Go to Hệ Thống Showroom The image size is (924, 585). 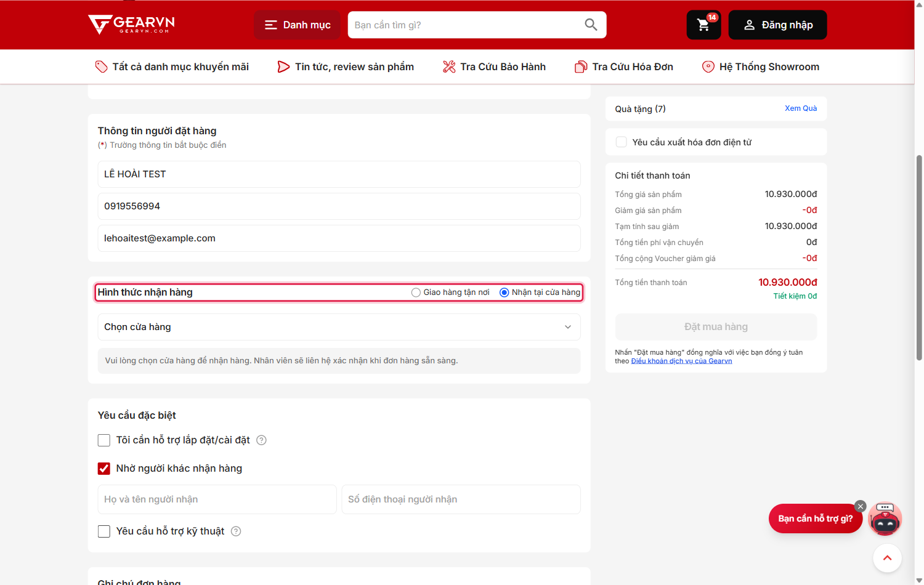pos(761,67)
